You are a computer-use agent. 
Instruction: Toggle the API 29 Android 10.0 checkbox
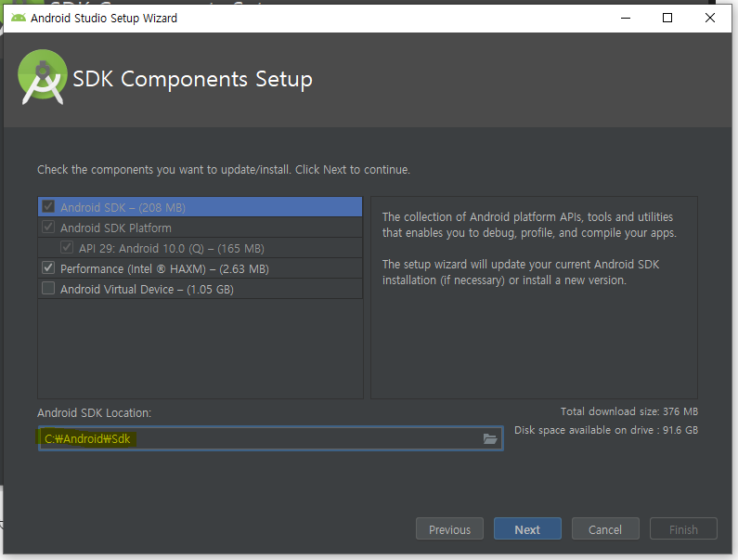point(67,247)
